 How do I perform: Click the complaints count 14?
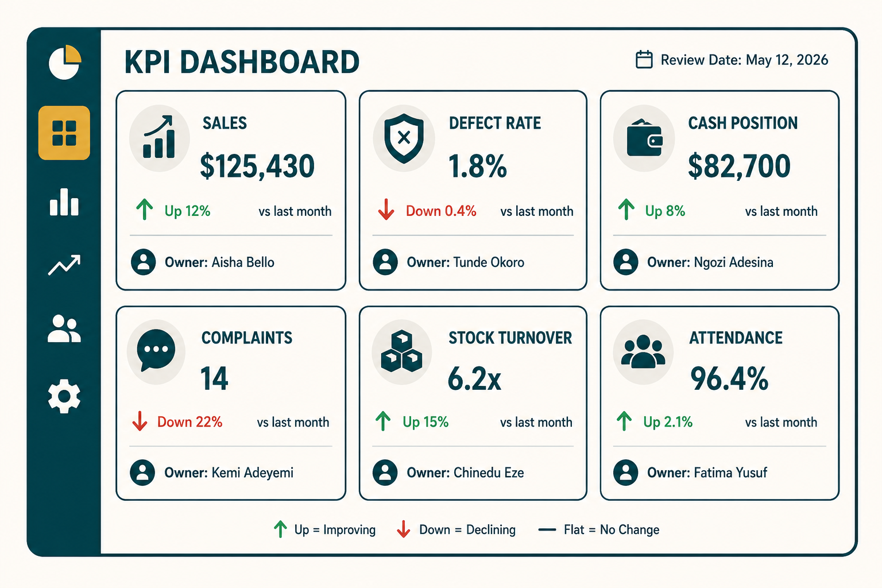point(214,379)
